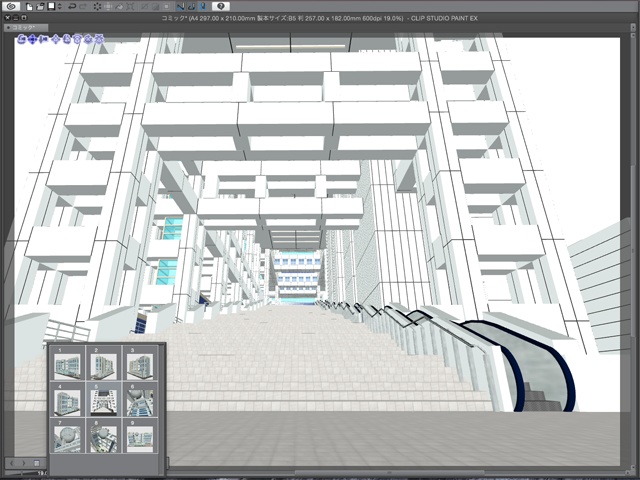Click the next arrow in object launcher
640x480 pixels.
(x=24, y=463)
